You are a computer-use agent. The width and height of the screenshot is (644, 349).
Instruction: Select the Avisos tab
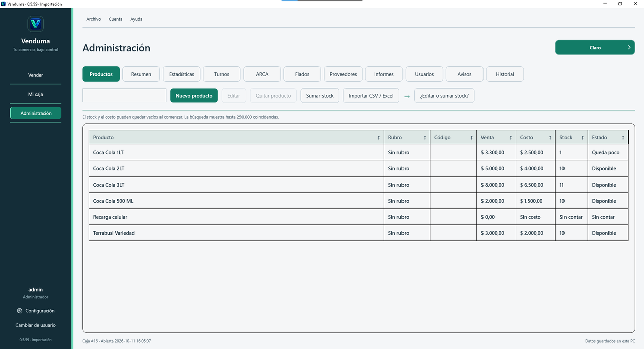tap(464, 74)
